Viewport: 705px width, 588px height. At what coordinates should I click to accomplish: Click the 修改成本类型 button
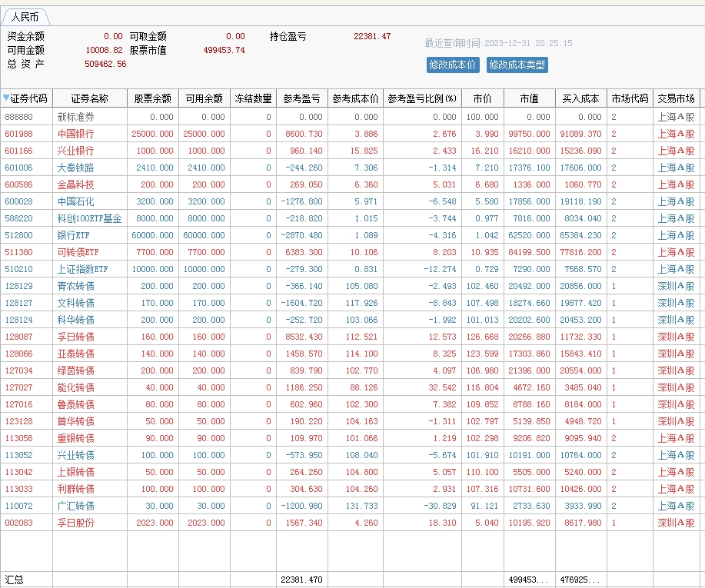pos(517,65)
